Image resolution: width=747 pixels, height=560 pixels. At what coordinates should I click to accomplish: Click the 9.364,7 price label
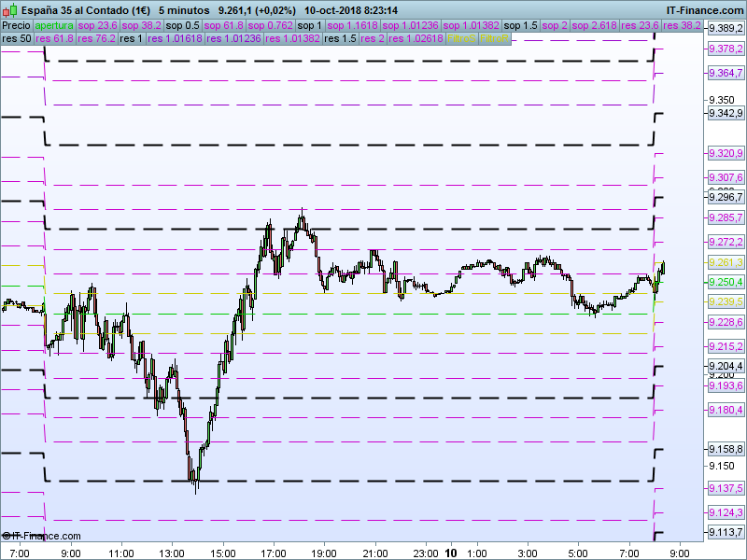pyautogui.click(x=726, y=74)
